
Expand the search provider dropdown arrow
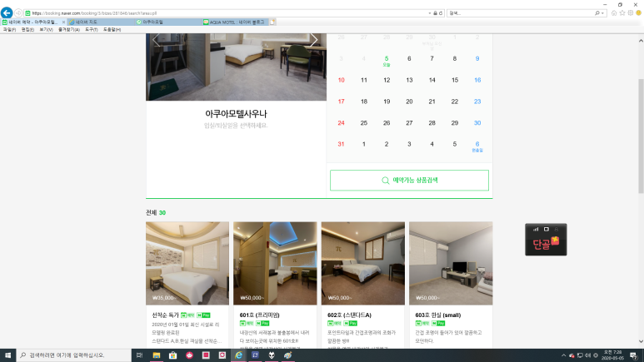point(602,13)
